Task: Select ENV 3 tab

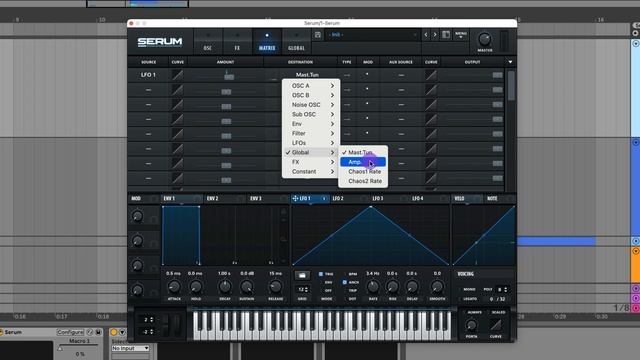Action: (267, 198)
